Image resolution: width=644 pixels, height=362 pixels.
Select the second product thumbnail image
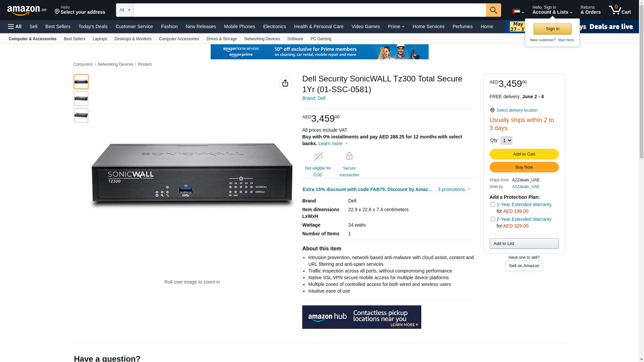tap(81, 99)
